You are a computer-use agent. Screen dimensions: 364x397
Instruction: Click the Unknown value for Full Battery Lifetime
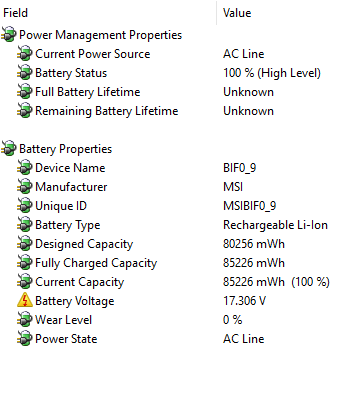click(248, 92)
